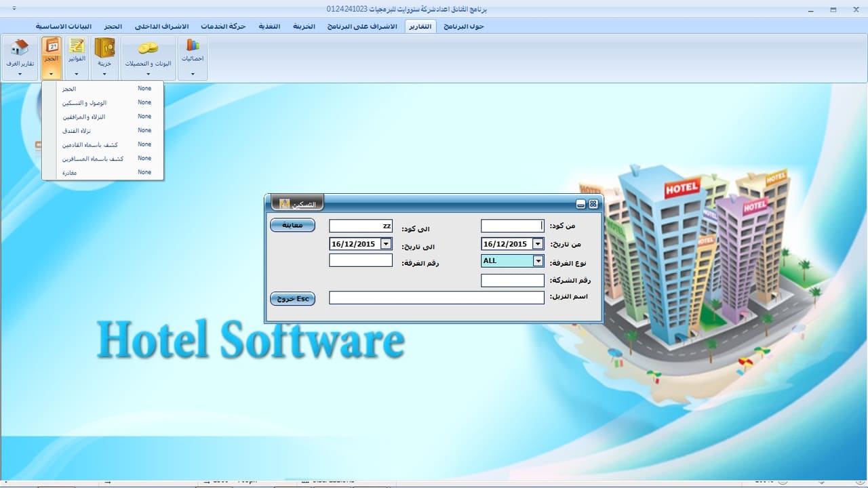Choose النزلاء والمرافقين menu entry
This screenshot has width=868, height=488.
tap(103, 117)
